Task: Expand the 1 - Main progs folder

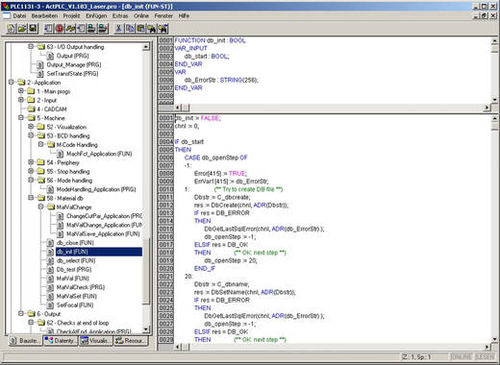Action: click(x=21, y=91)
